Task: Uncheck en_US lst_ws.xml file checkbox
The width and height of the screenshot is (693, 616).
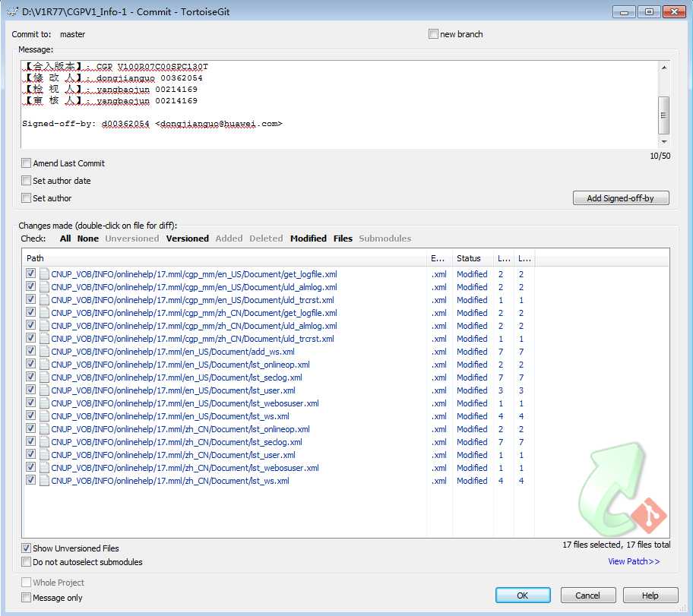Action: pos(30,415)
